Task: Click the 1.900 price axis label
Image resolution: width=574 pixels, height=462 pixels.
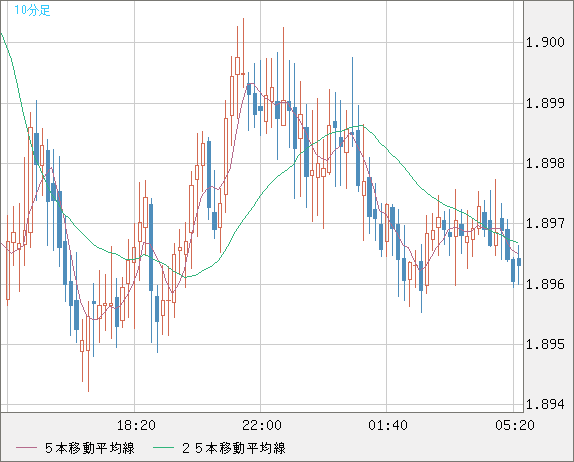Action: [545, 42]
